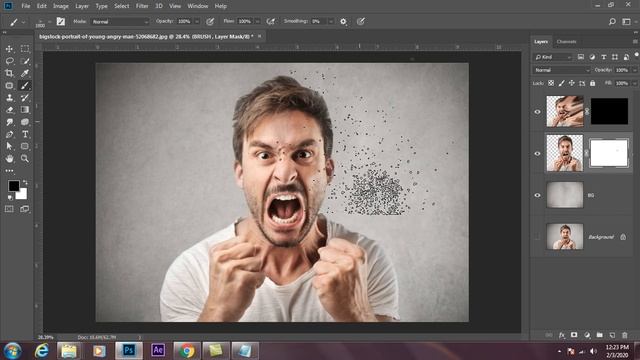Open the Image menu
Viewport: 640px width, 360px height.
[60, 6]
